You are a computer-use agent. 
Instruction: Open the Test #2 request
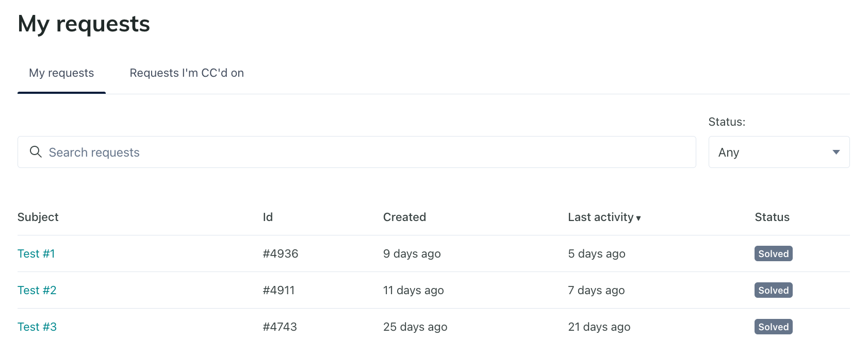coord(37,290)
